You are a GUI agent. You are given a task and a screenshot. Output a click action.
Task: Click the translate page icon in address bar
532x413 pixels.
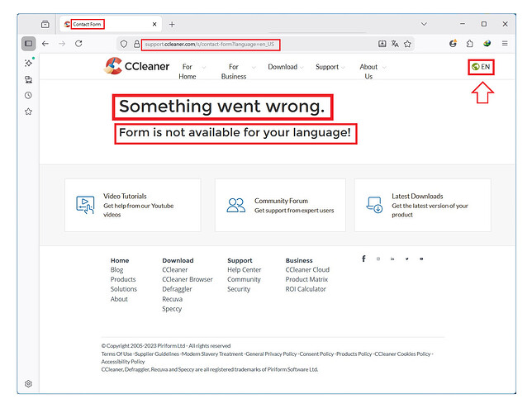pyautogui.click(x=395, y=44)
